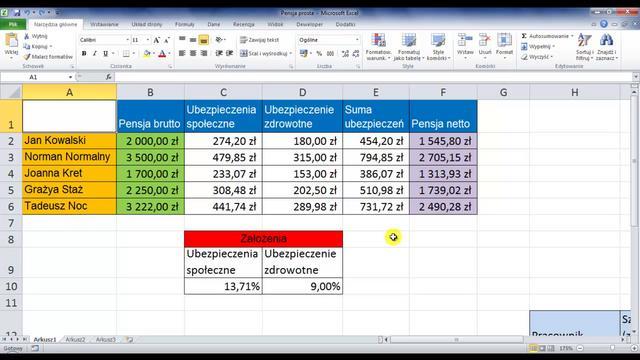Align text to top of cell

tap(182, 40)
